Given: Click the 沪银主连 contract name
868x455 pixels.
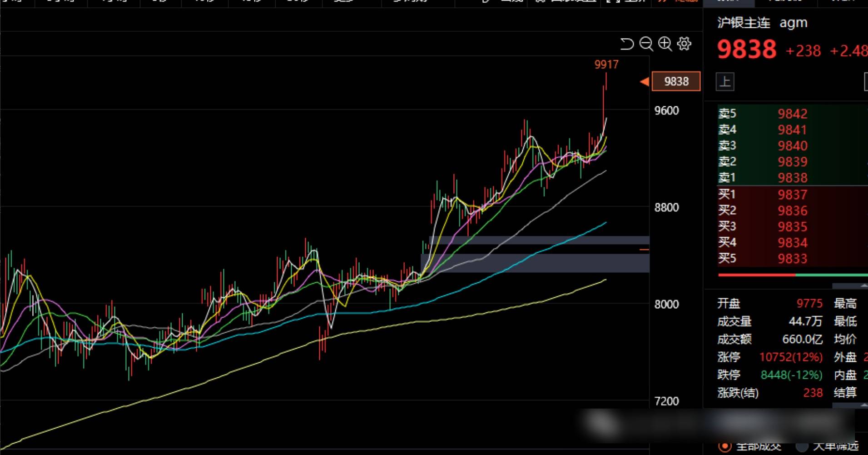Looking at the screenshot, I should click(x=744, y=23).
